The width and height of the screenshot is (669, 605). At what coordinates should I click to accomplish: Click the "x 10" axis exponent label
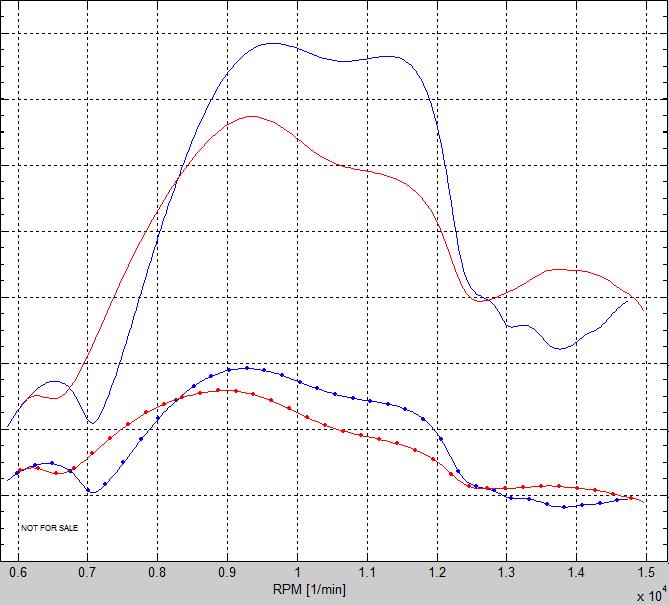(x=646, y=595)
